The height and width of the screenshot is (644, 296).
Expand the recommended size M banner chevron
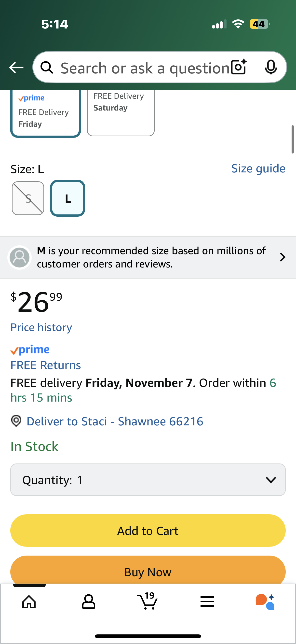click(x=283, y=257)
